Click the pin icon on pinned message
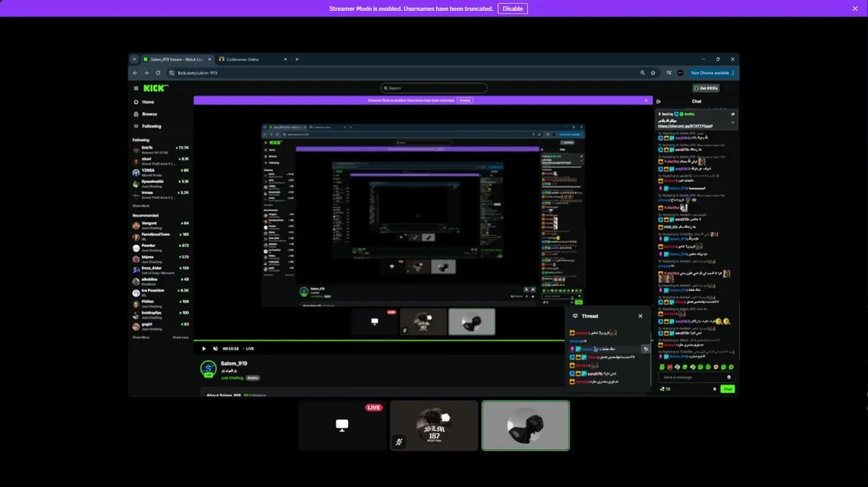This screenshot has height=487, width=868. point(732,114)
